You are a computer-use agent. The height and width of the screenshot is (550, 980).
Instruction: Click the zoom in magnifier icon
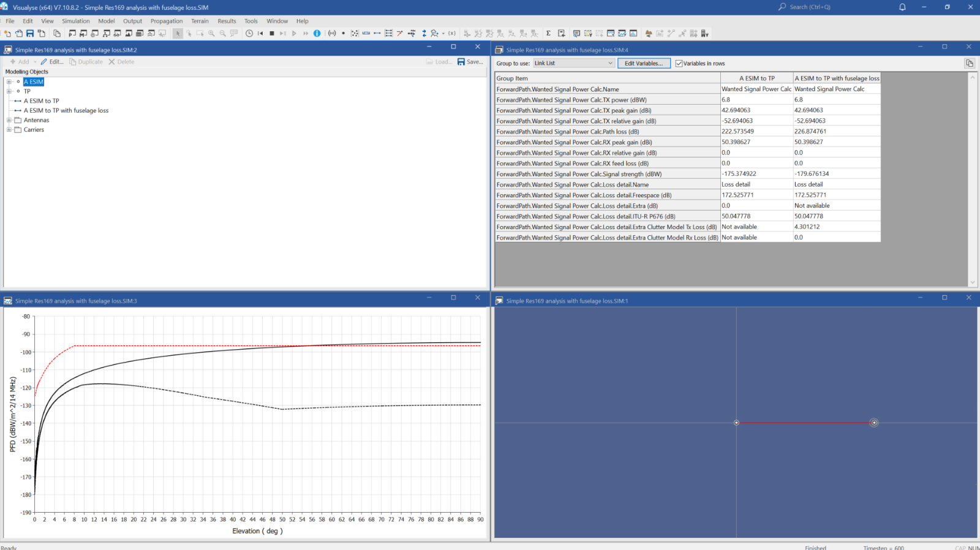click(211, 34)
